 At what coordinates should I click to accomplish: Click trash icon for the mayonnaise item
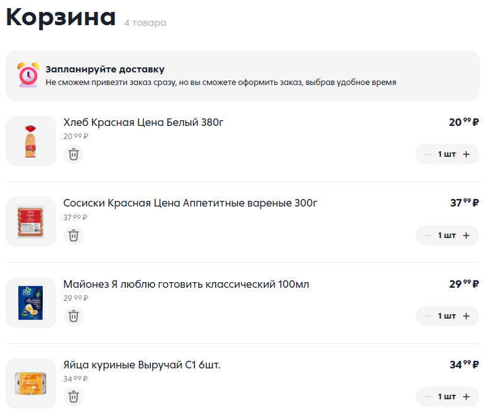[74, 315]
